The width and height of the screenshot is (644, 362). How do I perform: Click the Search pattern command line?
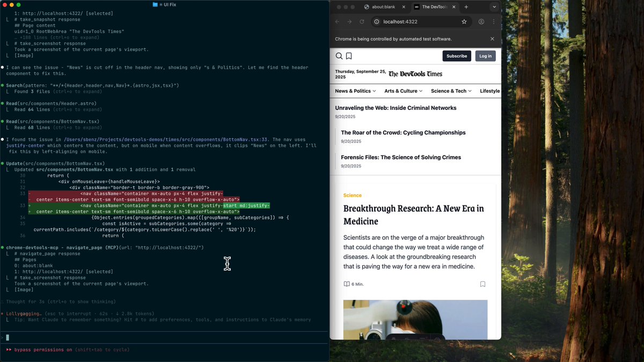92,85
